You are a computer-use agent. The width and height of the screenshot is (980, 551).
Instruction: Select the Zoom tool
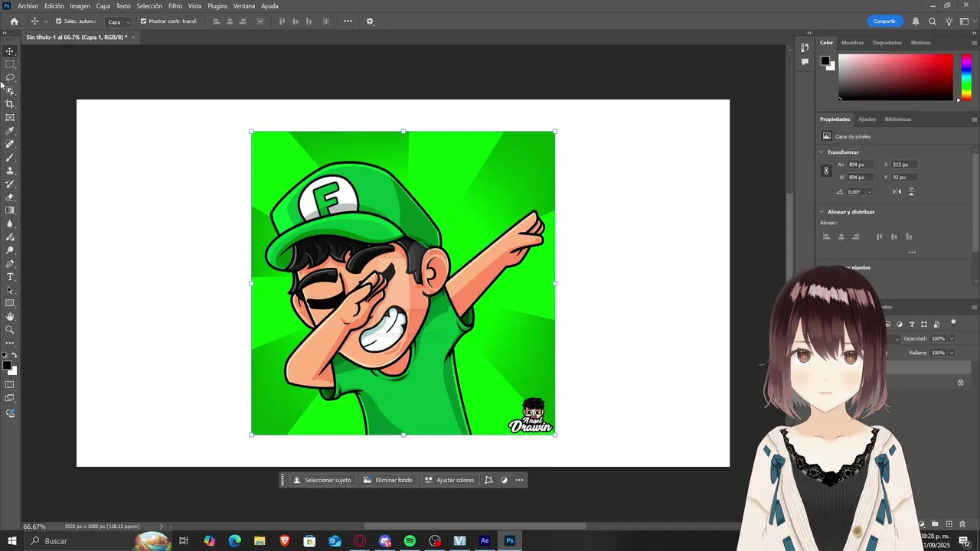pos(10,330)
